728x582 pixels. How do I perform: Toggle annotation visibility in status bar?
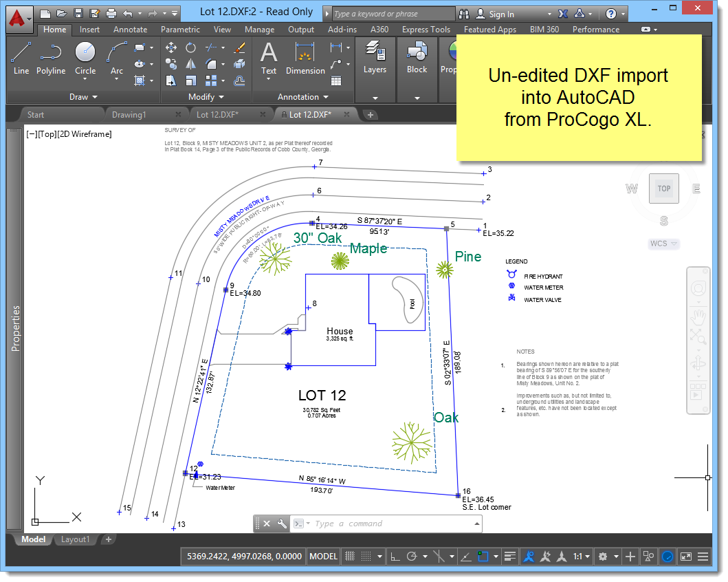point(529,557)
